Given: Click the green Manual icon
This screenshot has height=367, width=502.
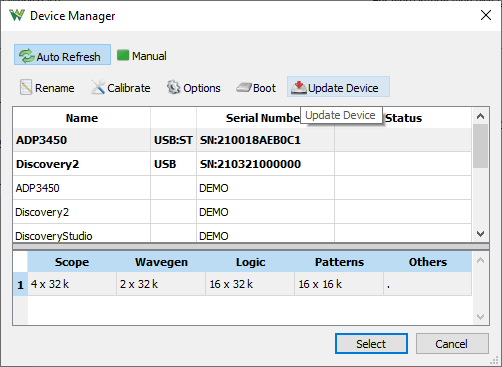Looking at the screenshot, I should [x=123, y=55].
